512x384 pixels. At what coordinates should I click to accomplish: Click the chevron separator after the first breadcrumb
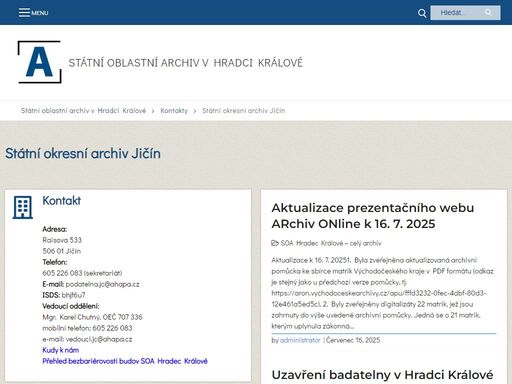tap(153, 111)
